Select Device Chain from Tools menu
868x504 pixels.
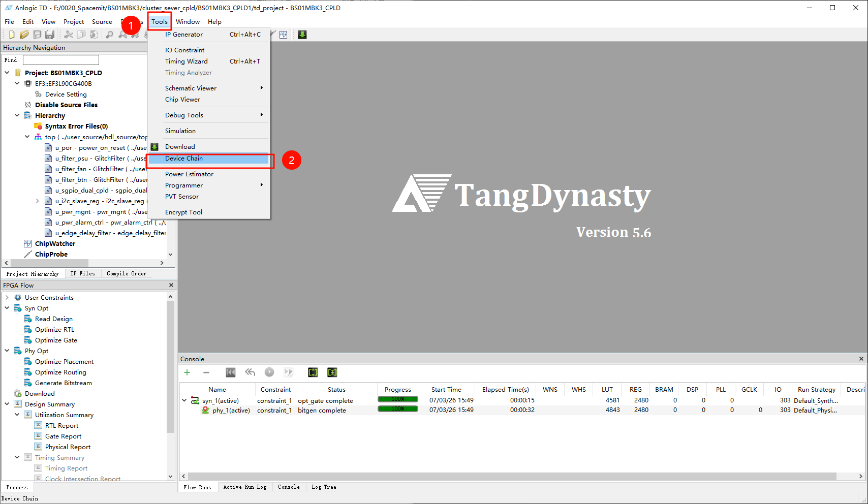(208, 159)
